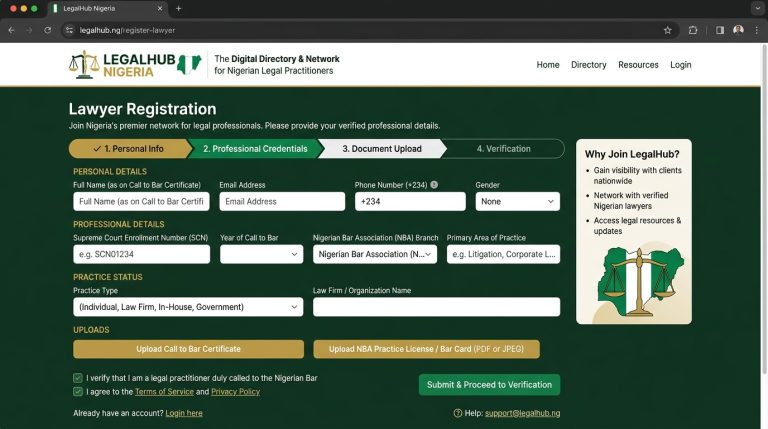Click the Supreme Court Enrollment Number field

tap(142, 254)
